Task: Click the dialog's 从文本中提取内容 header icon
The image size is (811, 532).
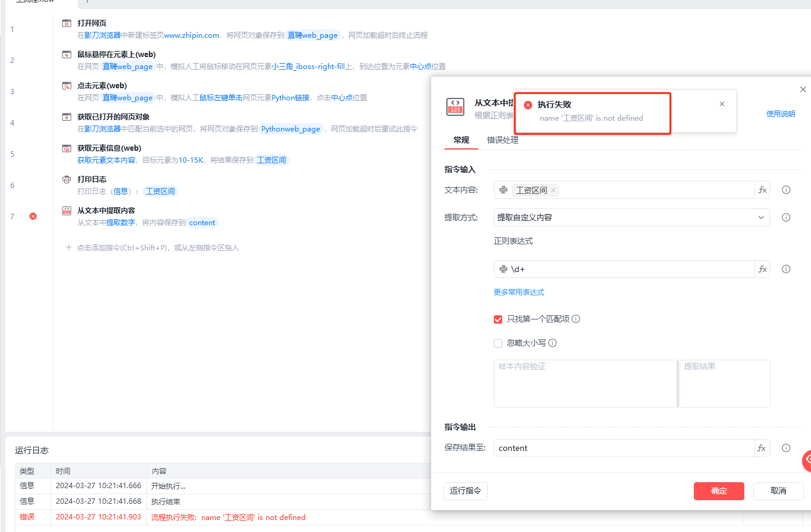Action: (455, 107)
